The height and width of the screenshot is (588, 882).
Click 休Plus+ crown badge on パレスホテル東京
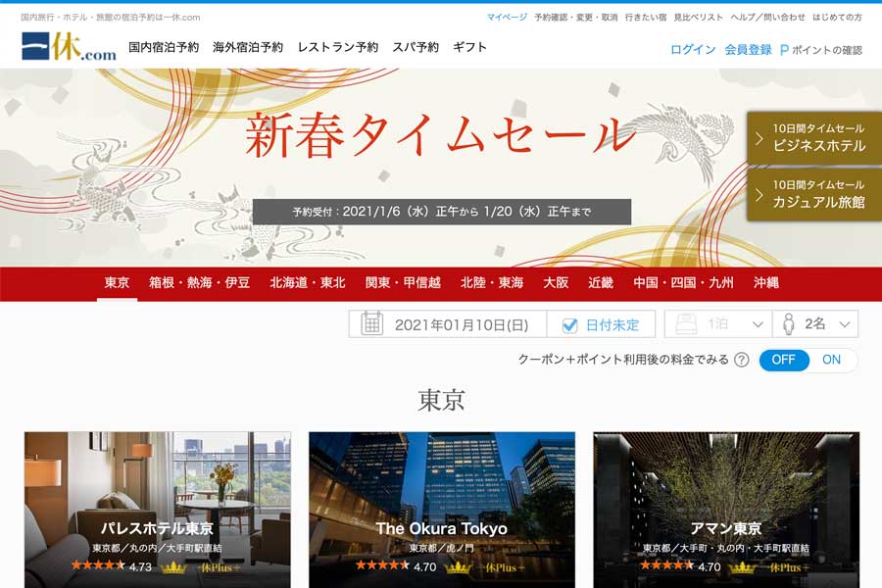pos(200,567)
